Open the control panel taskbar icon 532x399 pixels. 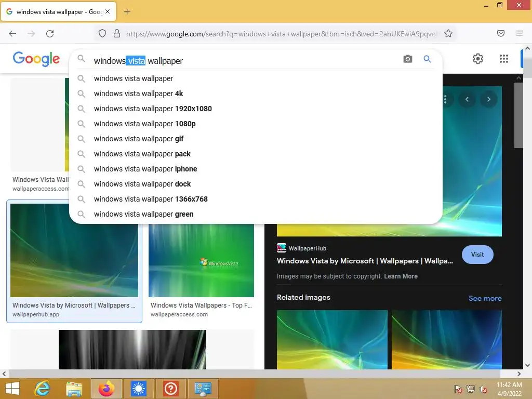tap(203, 389)
